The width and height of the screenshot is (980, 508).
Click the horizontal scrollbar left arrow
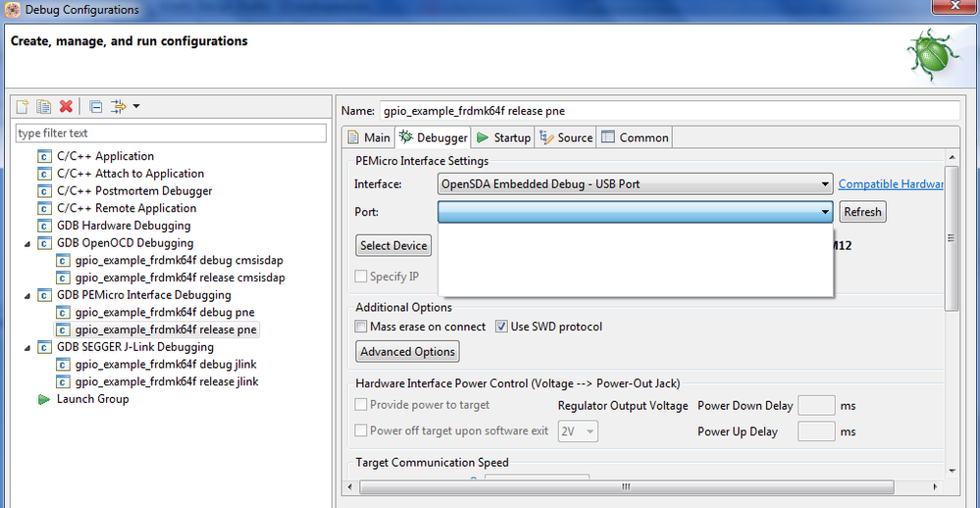(350, 486)
